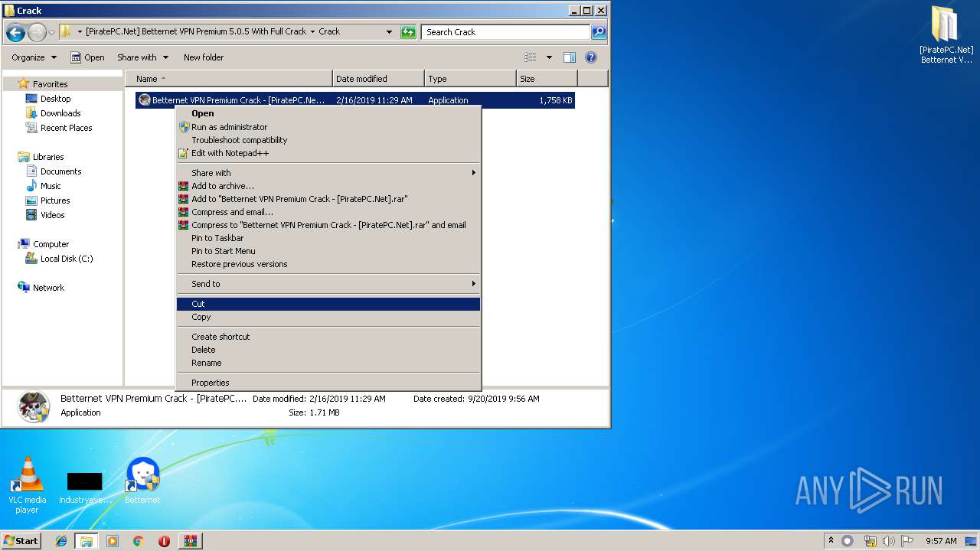The height and width of the screenshot is (551, 980).
Task: Click the Open toolbar button
Action: 87,57
